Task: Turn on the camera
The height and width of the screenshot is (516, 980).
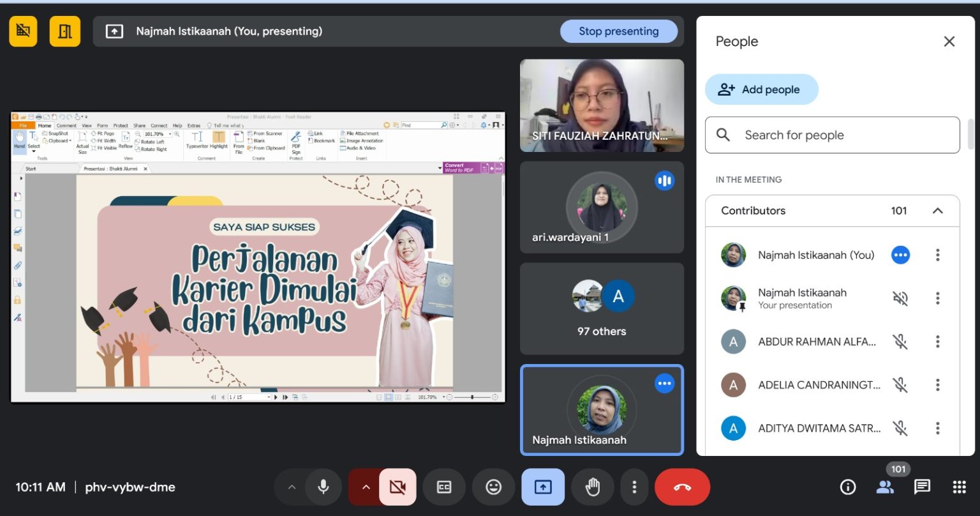Action: tap(397, 487)
